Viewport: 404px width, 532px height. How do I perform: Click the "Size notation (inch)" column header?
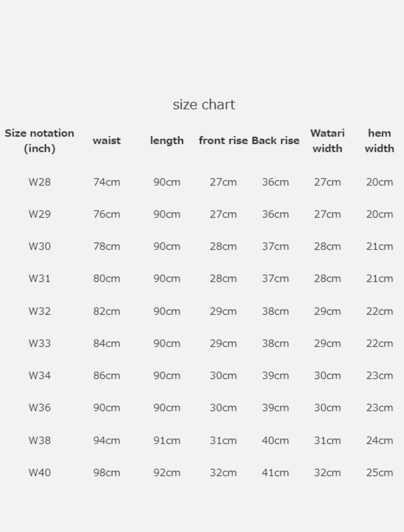coord(39,140)
